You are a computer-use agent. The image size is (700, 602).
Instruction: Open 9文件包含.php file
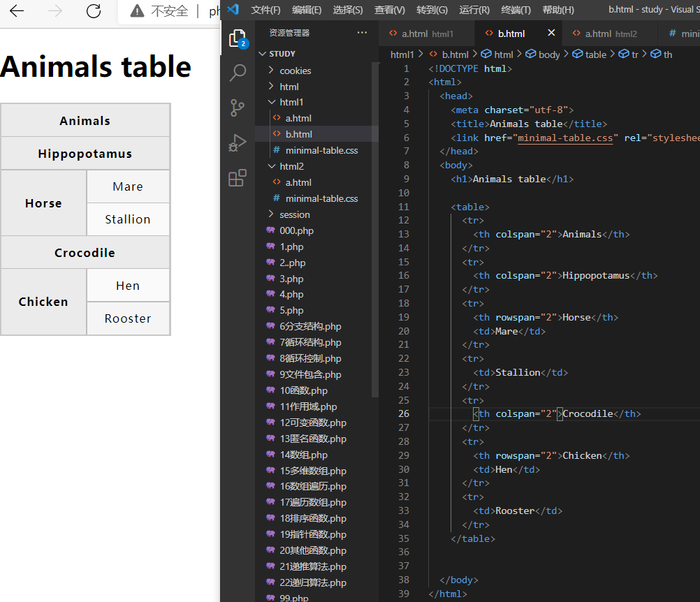310,375
